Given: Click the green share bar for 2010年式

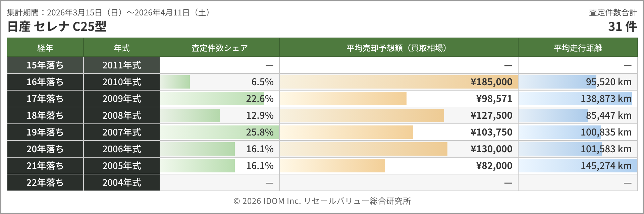Looking at the screenshot, I should tap(175, 82).
